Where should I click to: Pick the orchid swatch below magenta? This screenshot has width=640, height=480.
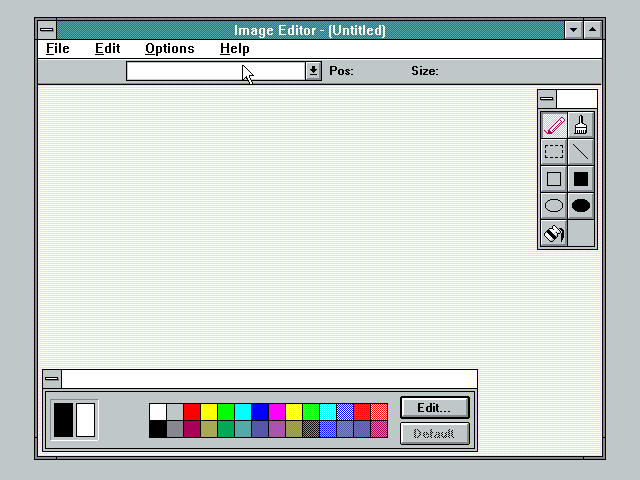coord(277,429)
